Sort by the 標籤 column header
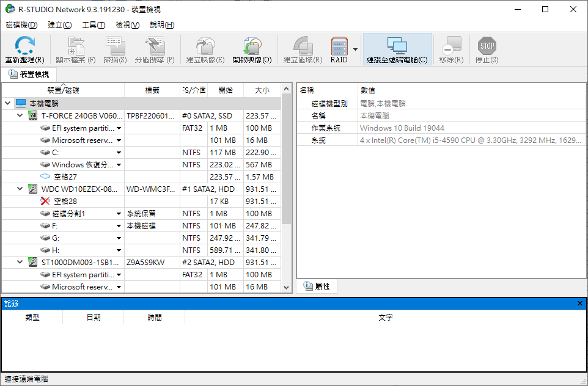 (152, 90)
